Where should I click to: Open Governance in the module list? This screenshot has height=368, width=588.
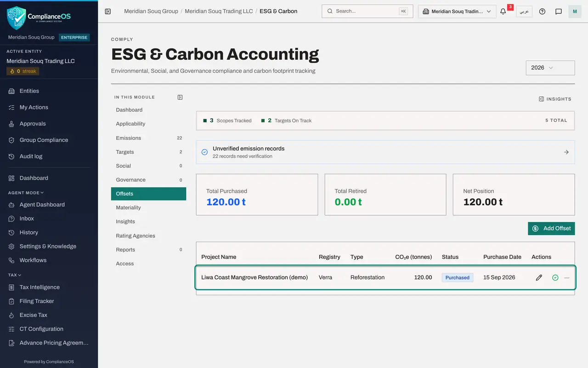click(x=148, y=180)
